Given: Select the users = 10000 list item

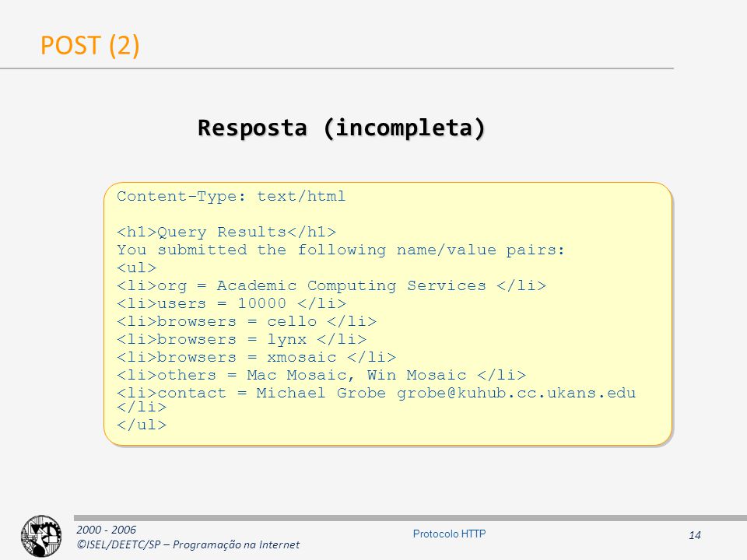Looking at the screenshot, I should (232, 303).
